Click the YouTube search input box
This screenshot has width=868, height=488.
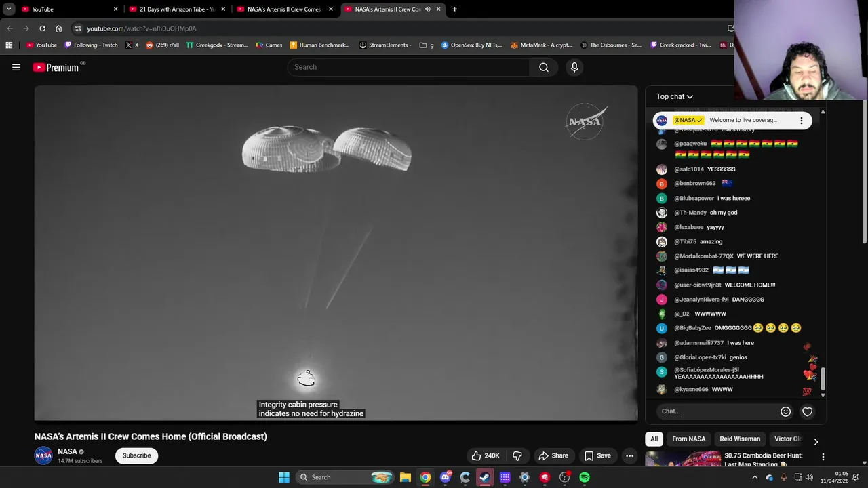[x=408, y=67]
